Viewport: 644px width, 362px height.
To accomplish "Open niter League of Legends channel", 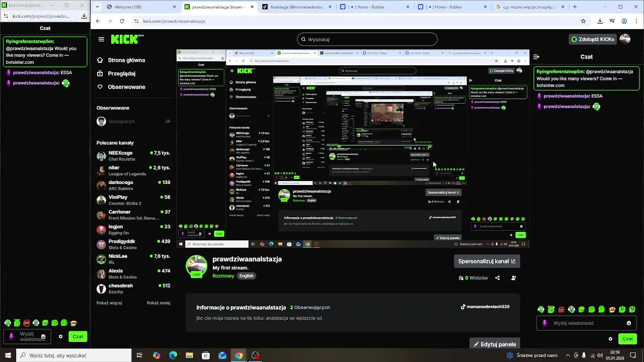I will coord(133,170).
